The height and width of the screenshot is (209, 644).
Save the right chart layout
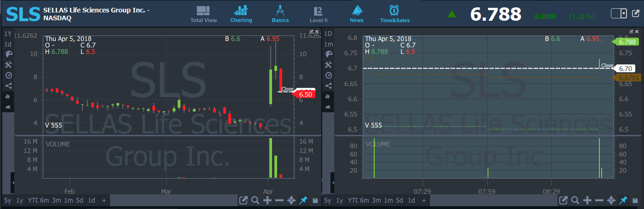[x=636, y=201]
